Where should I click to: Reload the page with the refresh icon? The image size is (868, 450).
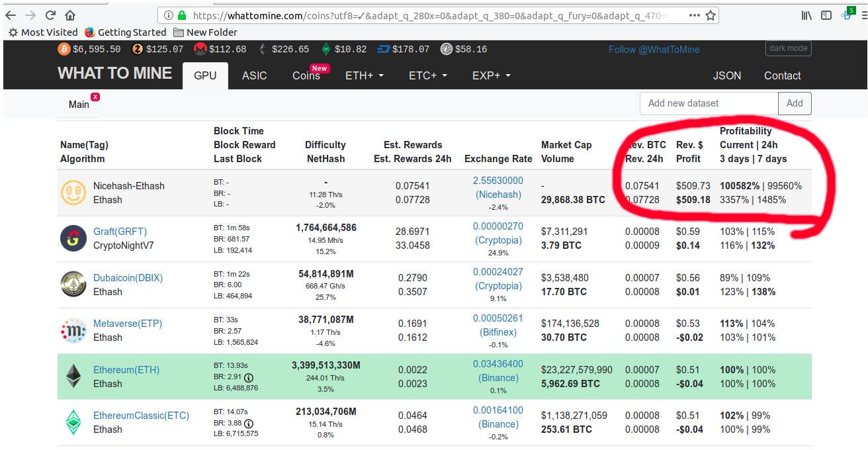click(50, 15)
